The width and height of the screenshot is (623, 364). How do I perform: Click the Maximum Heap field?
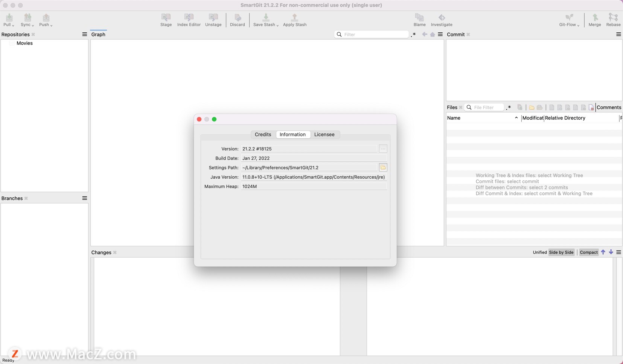314,187
